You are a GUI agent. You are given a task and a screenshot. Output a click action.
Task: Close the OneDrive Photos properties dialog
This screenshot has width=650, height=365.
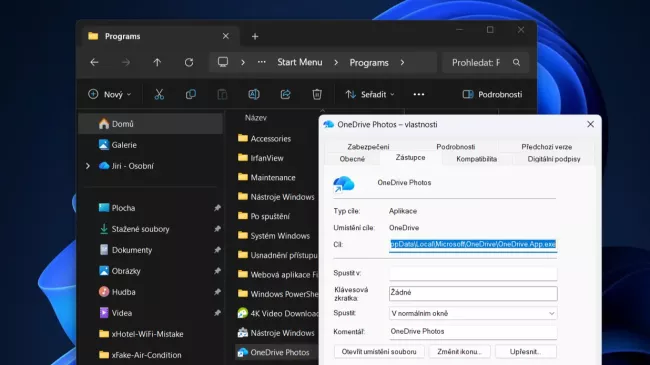click(x=590, y=124)
